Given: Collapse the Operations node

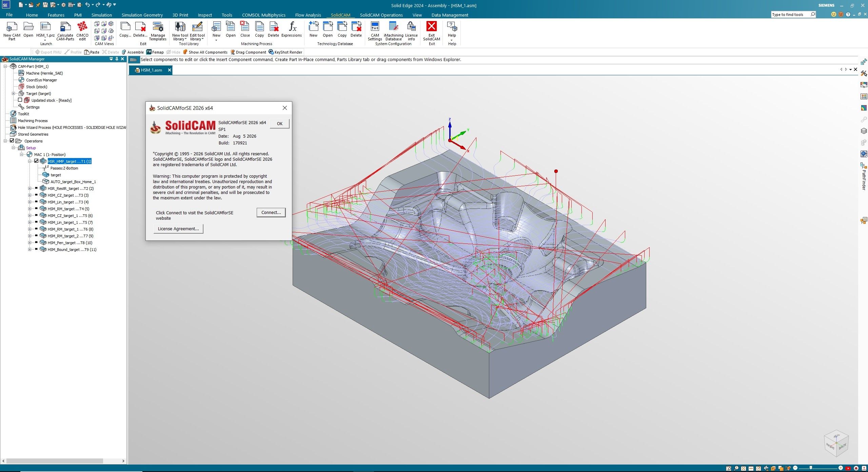Looking at the screenshot, I should (x=5, y=141).
